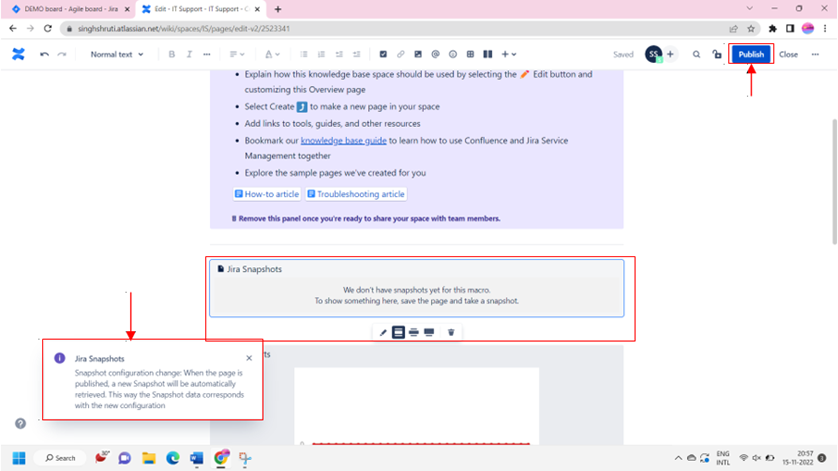The image size is (838, 471).
Task: Open page restrictions lock
Action: coord(717,54)
